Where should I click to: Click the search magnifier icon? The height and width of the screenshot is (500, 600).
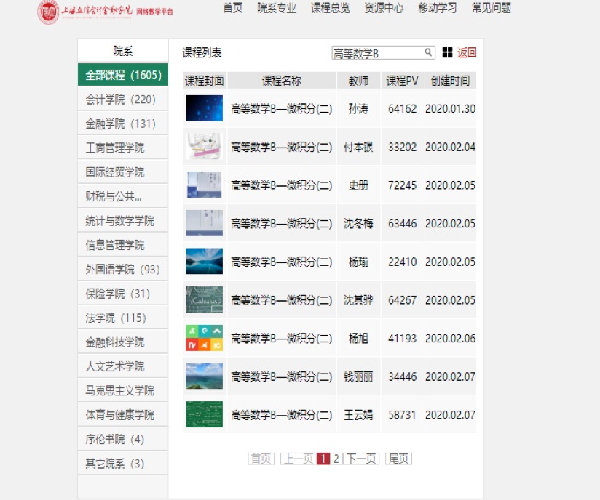click(x=429, y=53)
